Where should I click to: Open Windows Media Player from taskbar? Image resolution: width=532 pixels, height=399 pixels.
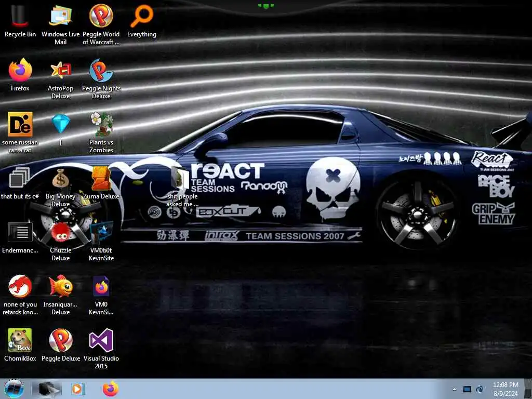[x=77, y=389]
